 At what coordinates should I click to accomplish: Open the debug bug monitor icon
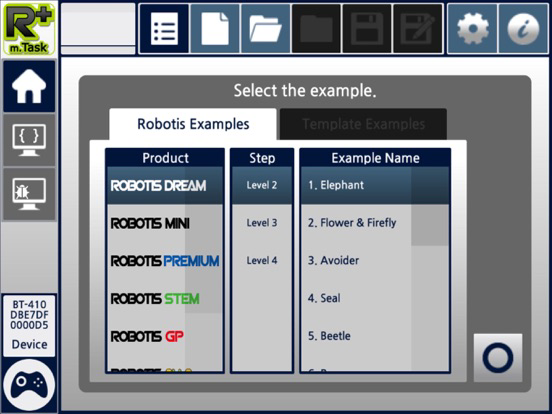29,194
